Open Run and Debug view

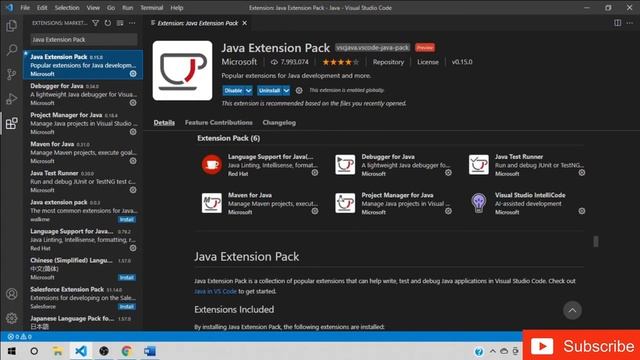11,99
